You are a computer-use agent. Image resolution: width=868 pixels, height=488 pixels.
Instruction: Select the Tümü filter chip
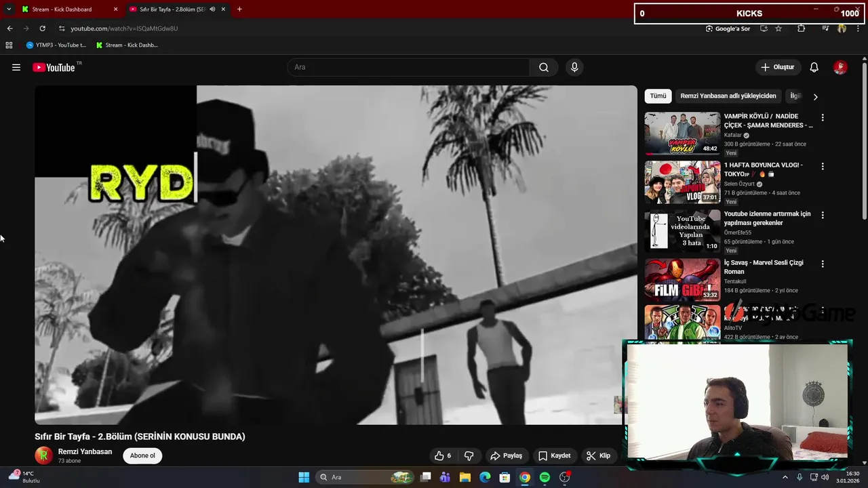(x=658, y=96)
